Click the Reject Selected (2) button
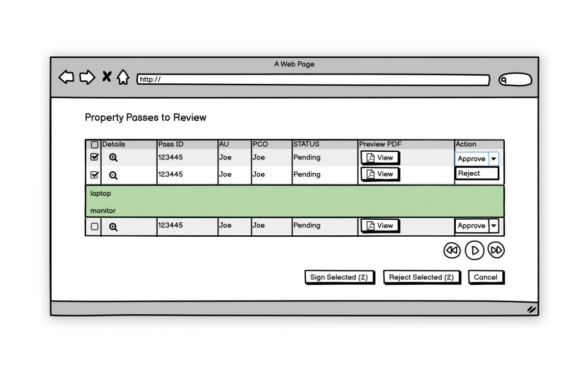 (421, 277)
